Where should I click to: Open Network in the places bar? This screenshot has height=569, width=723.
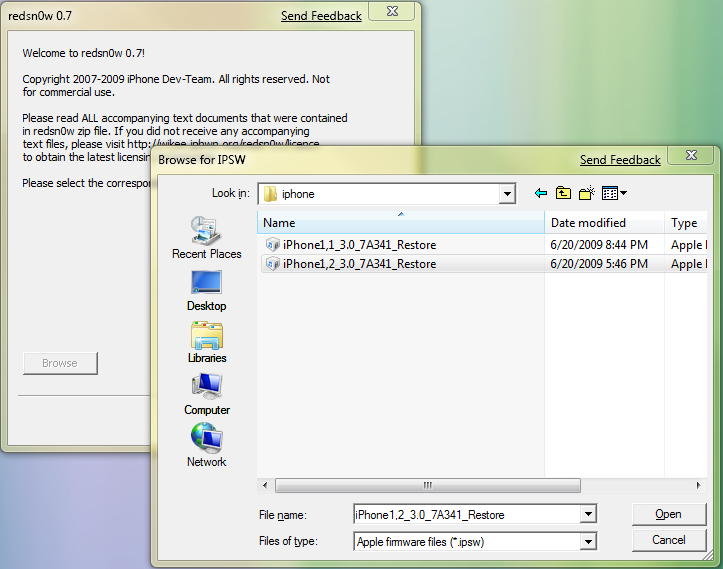click(207, 445)
